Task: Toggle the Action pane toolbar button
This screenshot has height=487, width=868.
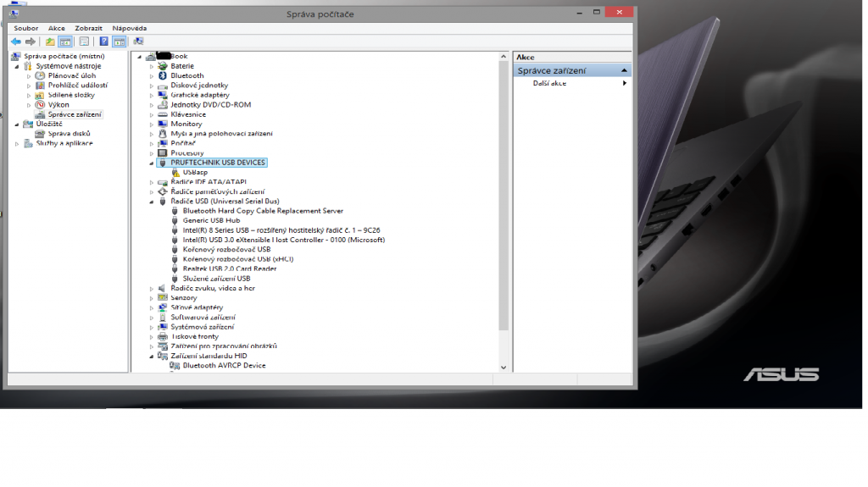Action: tap(120, 42)
